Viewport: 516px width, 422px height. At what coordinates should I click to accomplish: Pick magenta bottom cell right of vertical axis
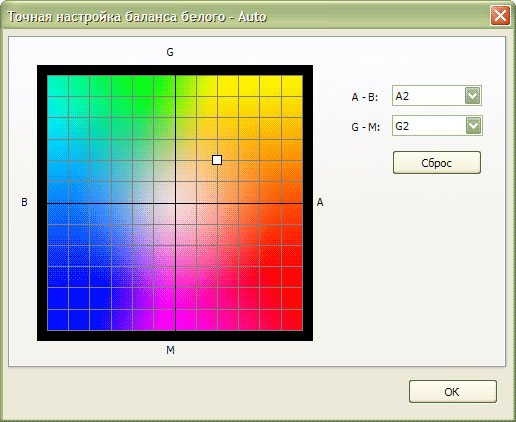pos(186,320)
